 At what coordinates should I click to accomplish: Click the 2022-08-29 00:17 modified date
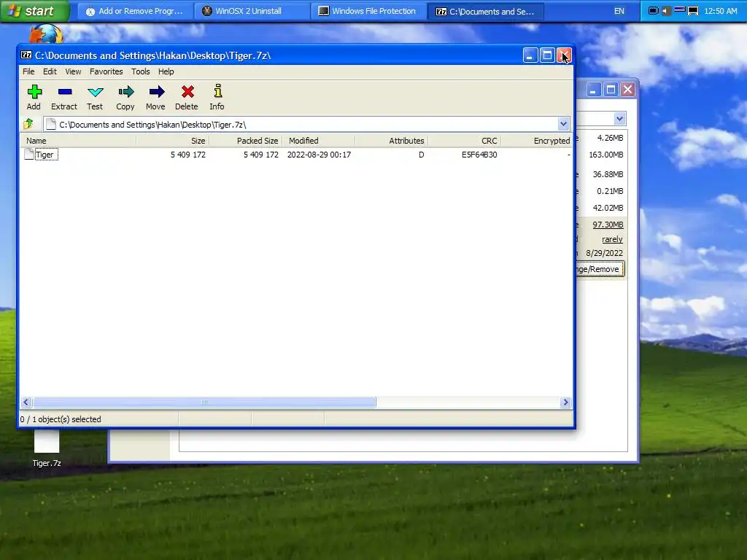tap(319, 155)
